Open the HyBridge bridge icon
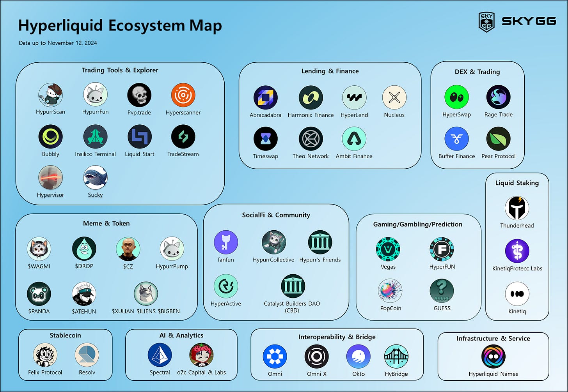Viewport: 568px width, 392px height. tap(396, 357)
